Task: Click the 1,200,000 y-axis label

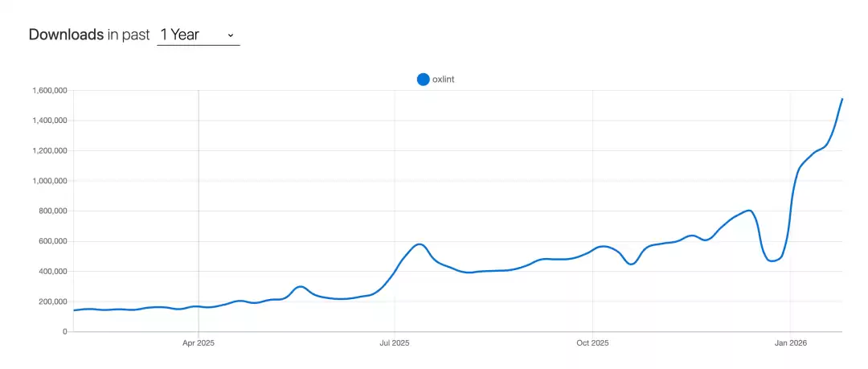Action: click(49, 151)
